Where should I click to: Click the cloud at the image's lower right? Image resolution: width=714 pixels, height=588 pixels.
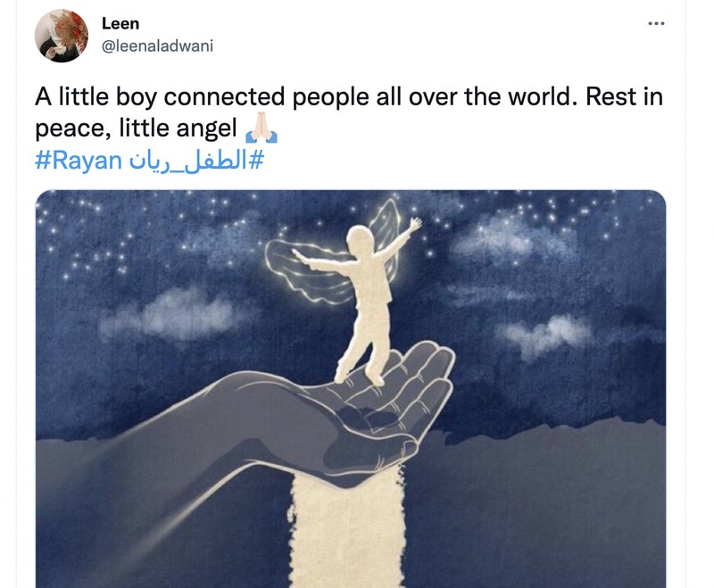544,335
